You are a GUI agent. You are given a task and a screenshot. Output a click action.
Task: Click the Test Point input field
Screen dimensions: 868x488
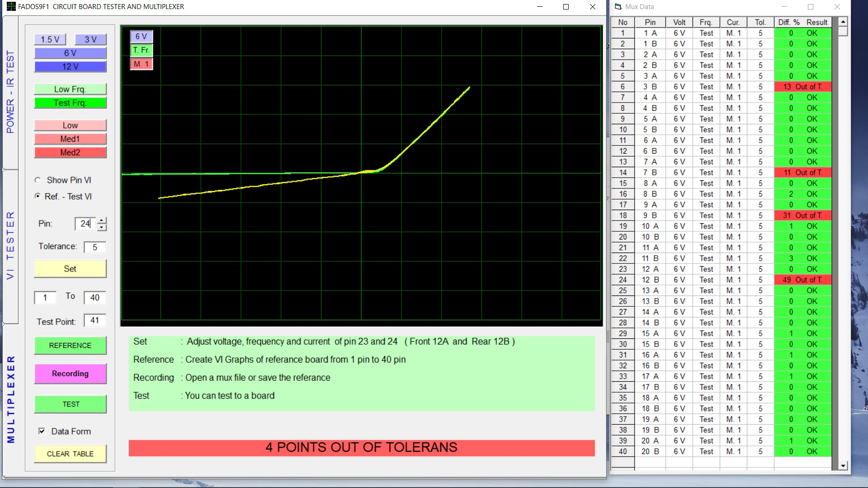(x=95, y=320)
